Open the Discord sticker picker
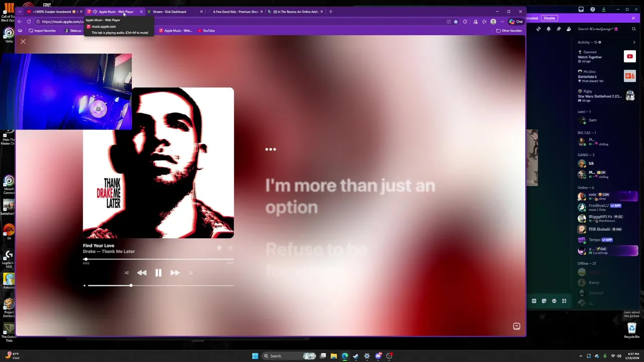Screen dimensions: 644x362 click(544, 301)
